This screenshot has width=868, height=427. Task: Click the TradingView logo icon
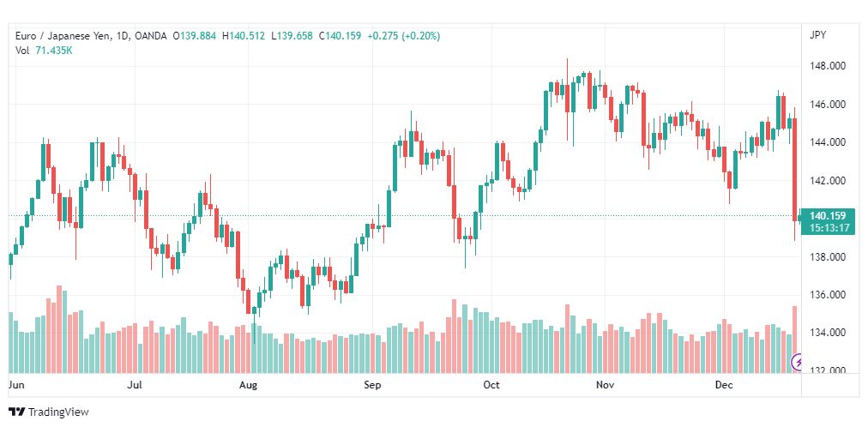[x=17, y=412]
